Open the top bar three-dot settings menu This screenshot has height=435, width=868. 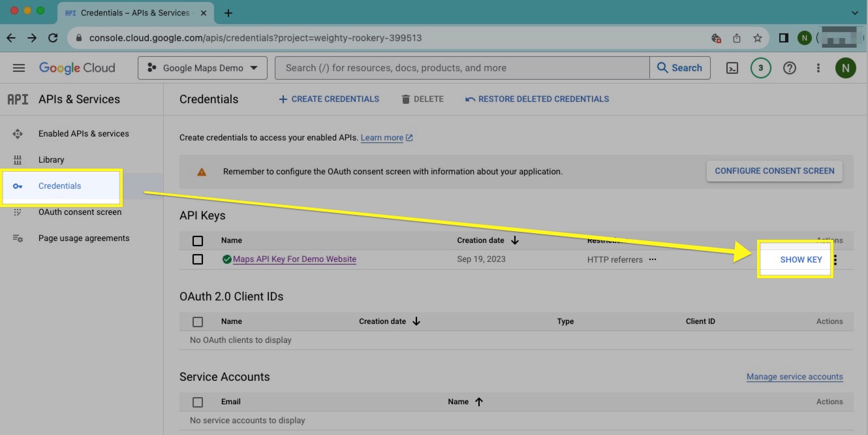tap(818, 68)
